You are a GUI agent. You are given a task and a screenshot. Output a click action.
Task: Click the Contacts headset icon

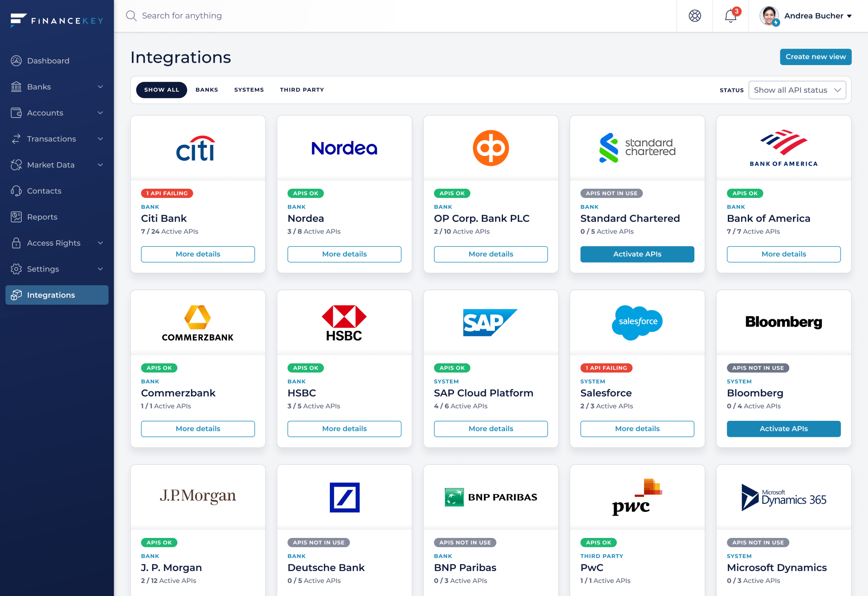click(x=16, y=191)
